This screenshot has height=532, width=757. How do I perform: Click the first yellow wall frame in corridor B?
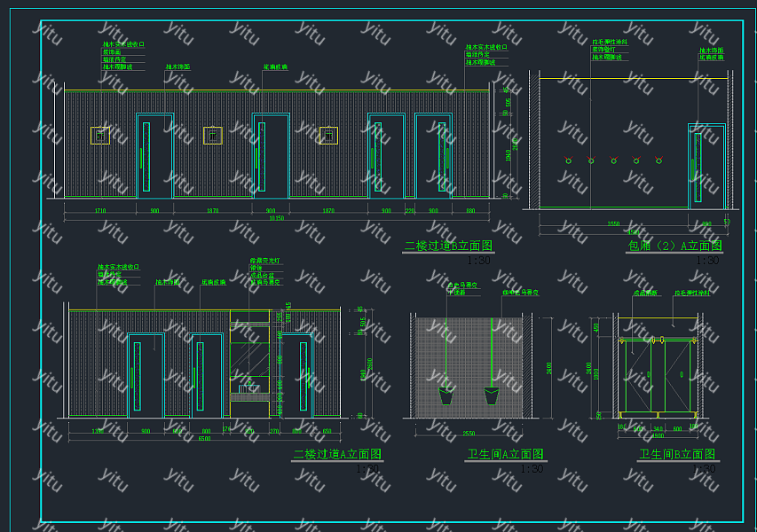coord(99,136)
